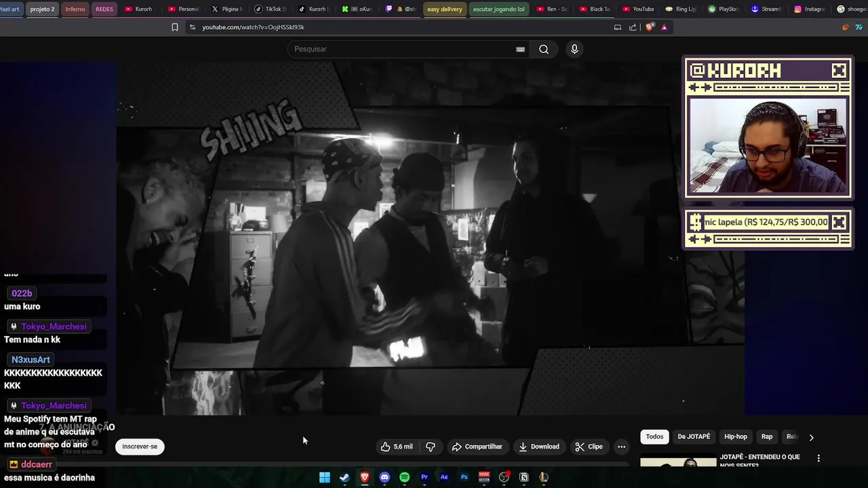The width and height of the screenshot is (868, 488).
Task: Open the on-screen keyboard icon in search
Action: (x=520, y=49)
